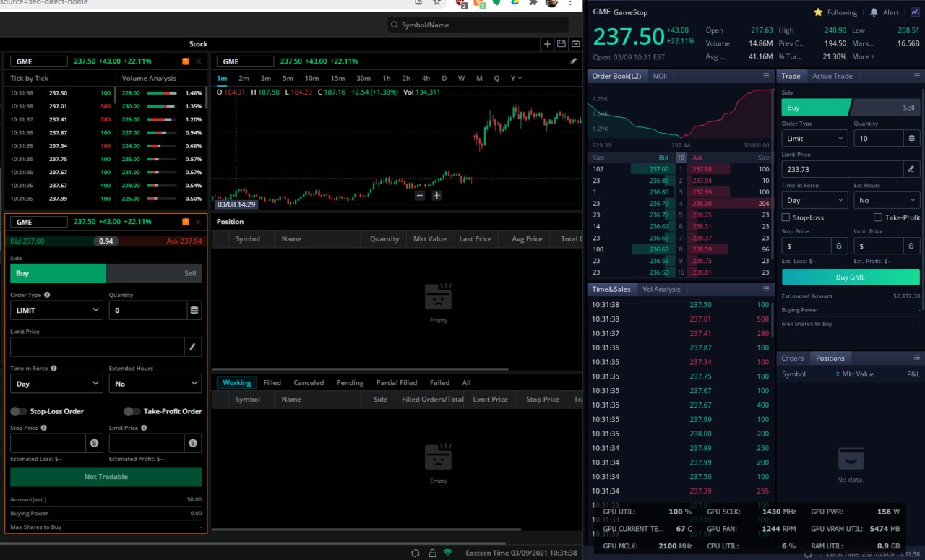Open the Extended Hours No dropdown
Screen dimensions: 925x560
pyautogui.click(x=155, y=384)
